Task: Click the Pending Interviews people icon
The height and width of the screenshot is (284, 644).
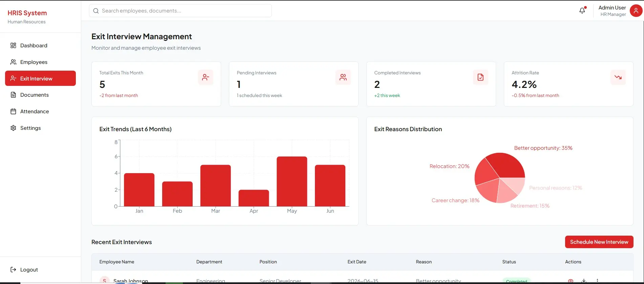Action: (x=343, y=77)
